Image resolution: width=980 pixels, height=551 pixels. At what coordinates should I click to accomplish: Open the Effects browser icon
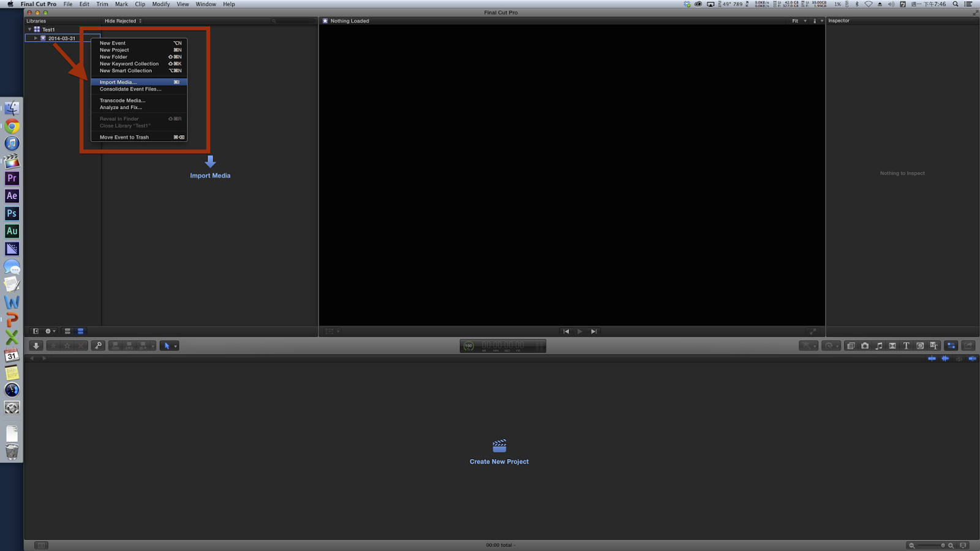pyautogui.click(x=851, y=346)
